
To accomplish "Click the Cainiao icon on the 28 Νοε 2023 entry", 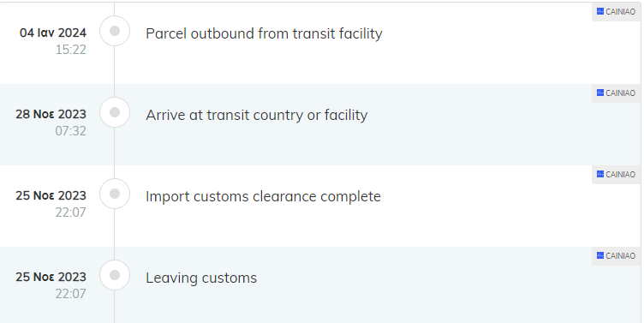I will pos(600,93).
